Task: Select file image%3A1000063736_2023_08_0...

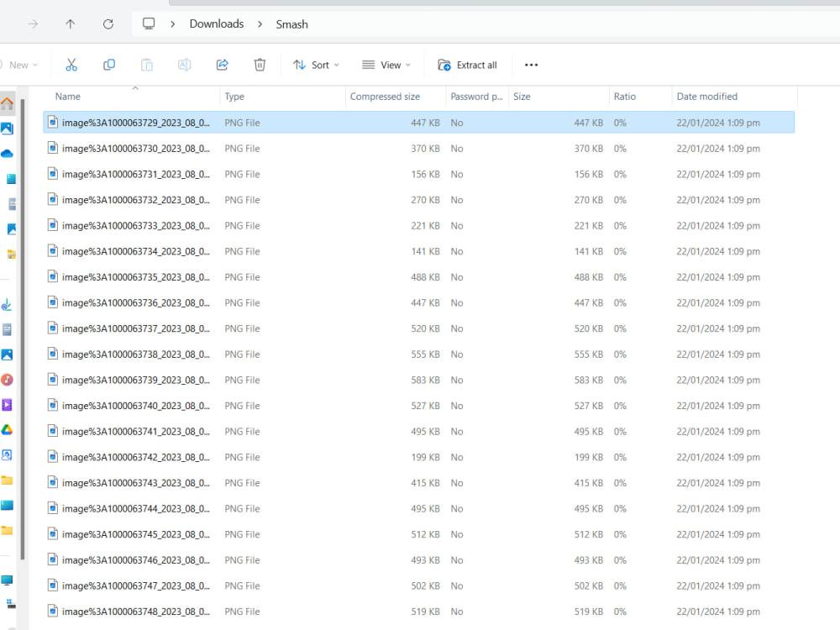Action: coord(418,302)
